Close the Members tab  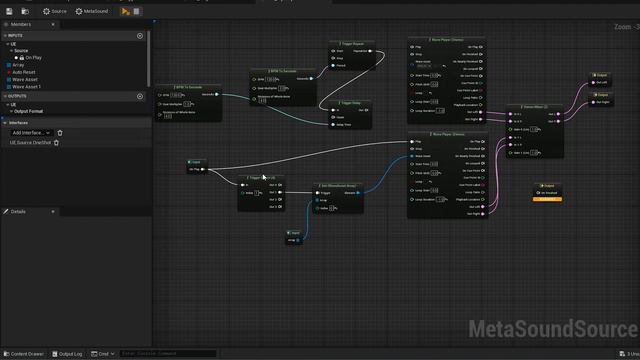(x=53, y=24)
